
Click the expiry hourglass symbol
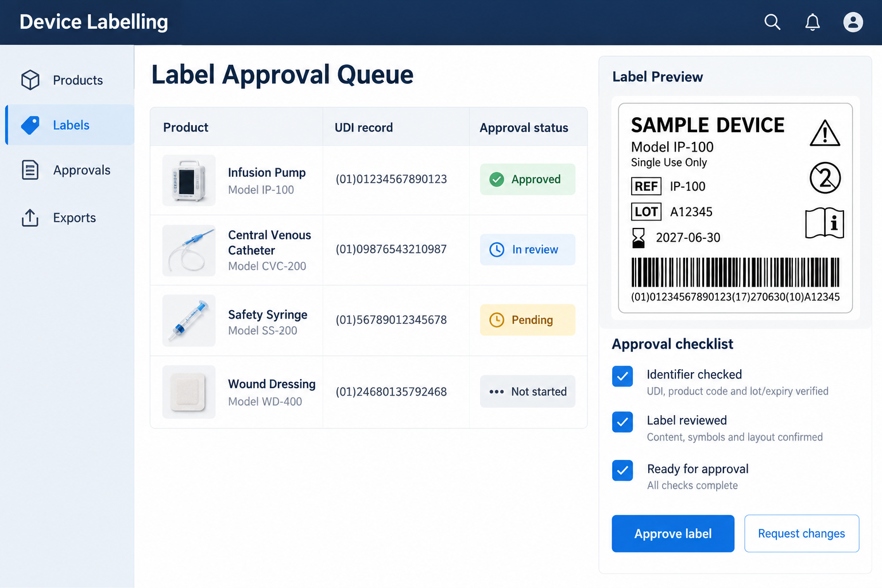[x=638, y=238]
